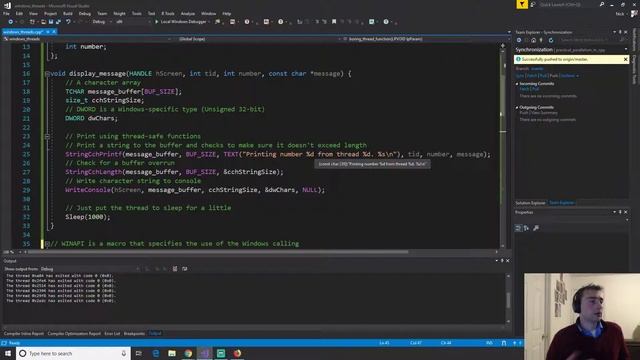640x360 pixels.
Task: Open the feedback notification flag icon
Action: coord(522,4)
